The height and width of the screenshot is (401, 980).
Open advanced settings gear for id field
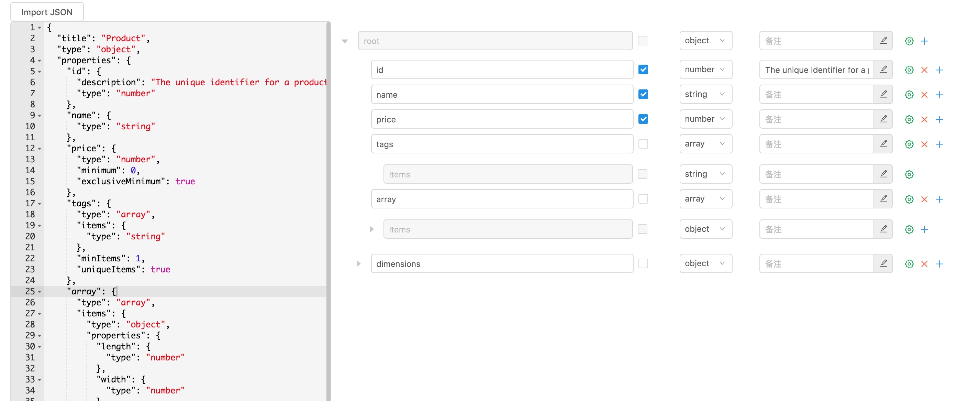coord(909,70)
